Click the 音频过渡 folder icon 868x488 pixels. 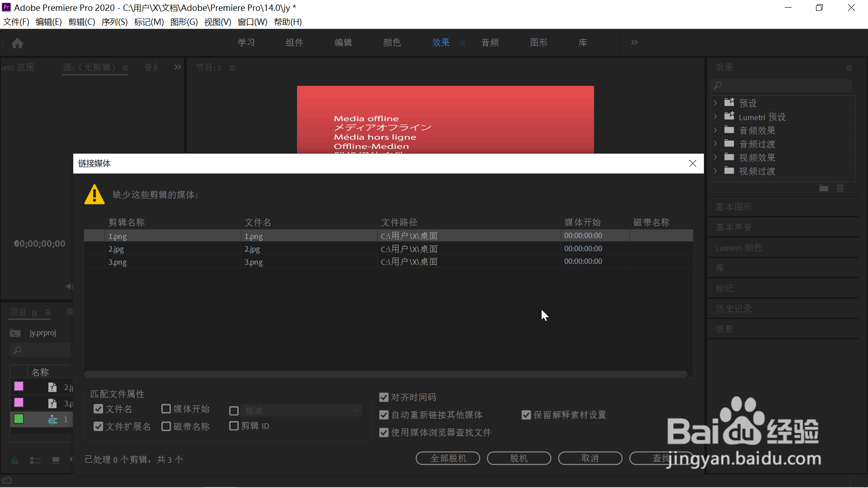[x=729, y=144]
